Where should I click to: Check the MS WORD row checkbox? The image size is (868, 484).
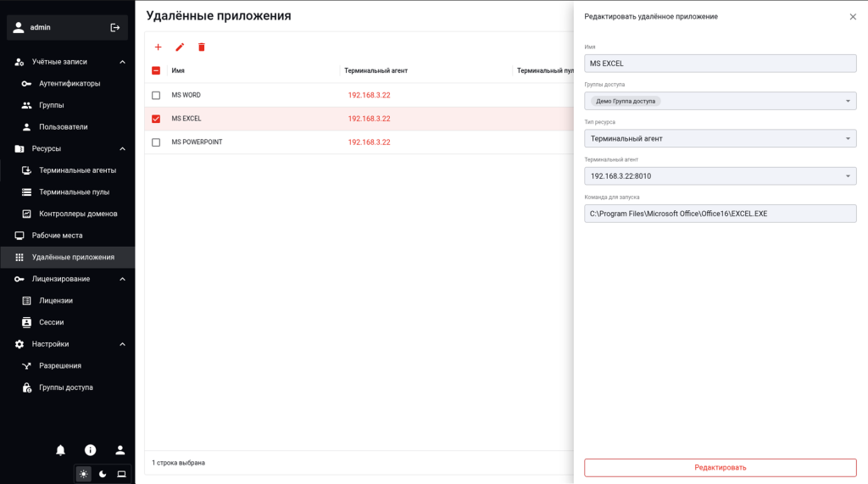(156, 95)
